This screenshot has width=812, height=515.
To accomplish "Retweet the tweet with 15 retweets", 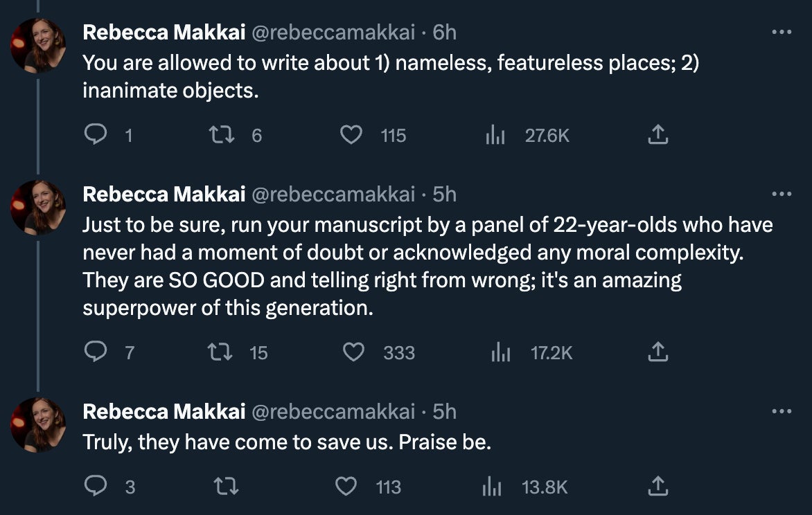I will pyautogui.click(x=222, y=352).
